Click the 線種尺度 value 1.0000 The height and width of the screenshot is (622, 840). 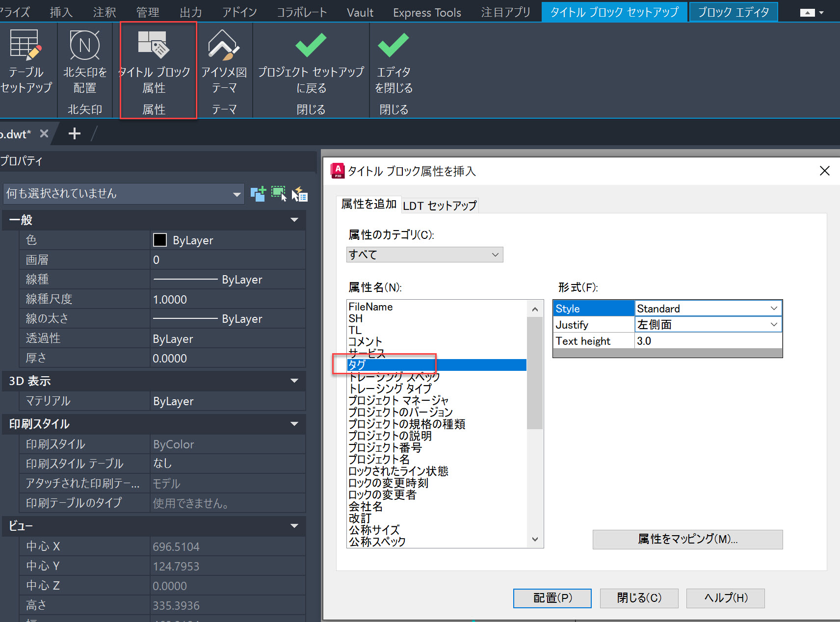point(228,299)
